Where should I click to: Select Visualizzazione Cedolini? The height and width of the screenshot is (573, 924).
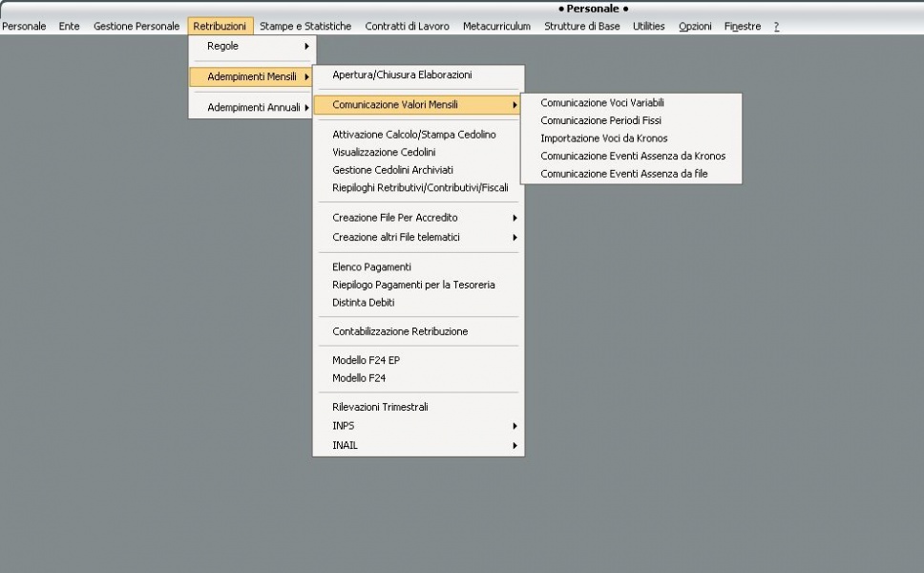(x=384, y=152)
